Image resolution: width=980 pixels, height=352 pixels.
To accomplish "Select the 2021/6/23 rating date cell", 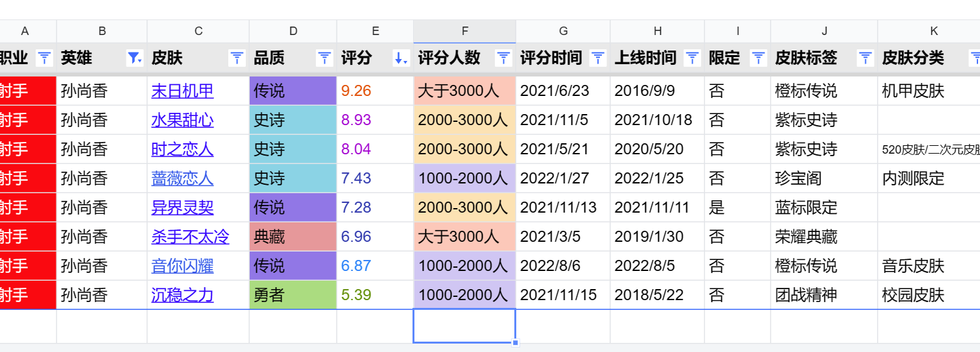I will [563, 91].
